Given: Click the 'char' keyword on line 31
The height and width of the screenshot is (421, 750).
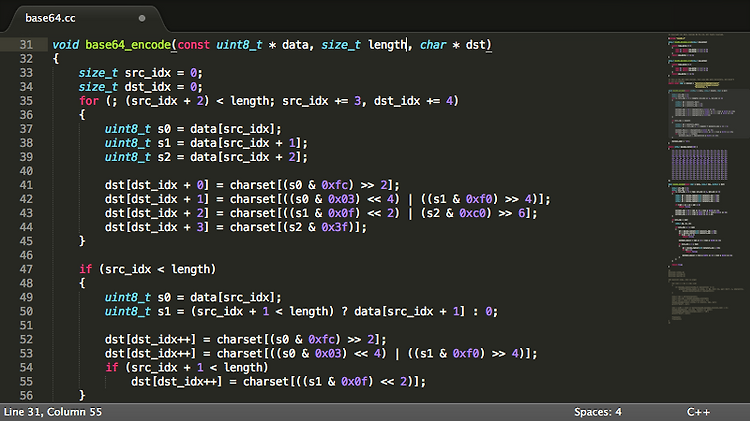Looking at the screenshot, I should tap(433, 45).
